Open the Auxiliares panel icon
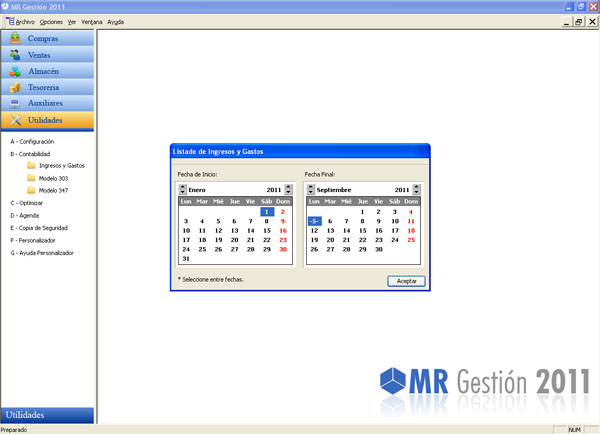The height and width of the screenshot is (434, 600). click(15, 103)
